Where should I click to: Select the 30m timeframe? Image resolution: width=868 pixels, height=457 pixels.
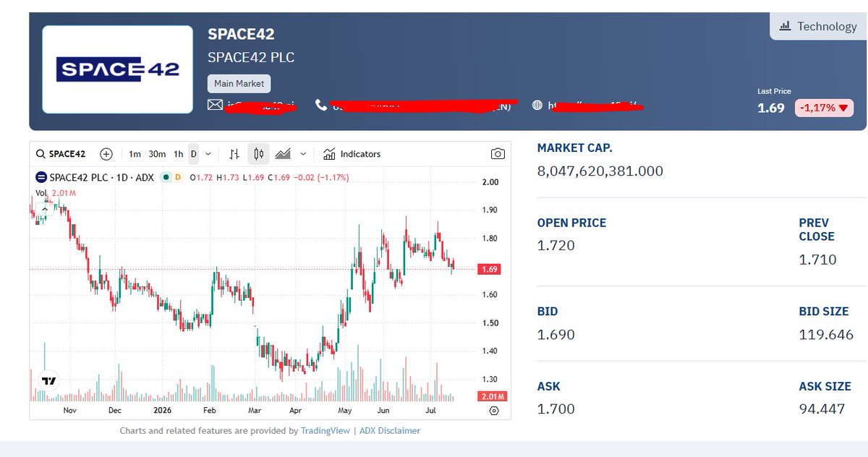pyautogui.click(x=157, y=154)
